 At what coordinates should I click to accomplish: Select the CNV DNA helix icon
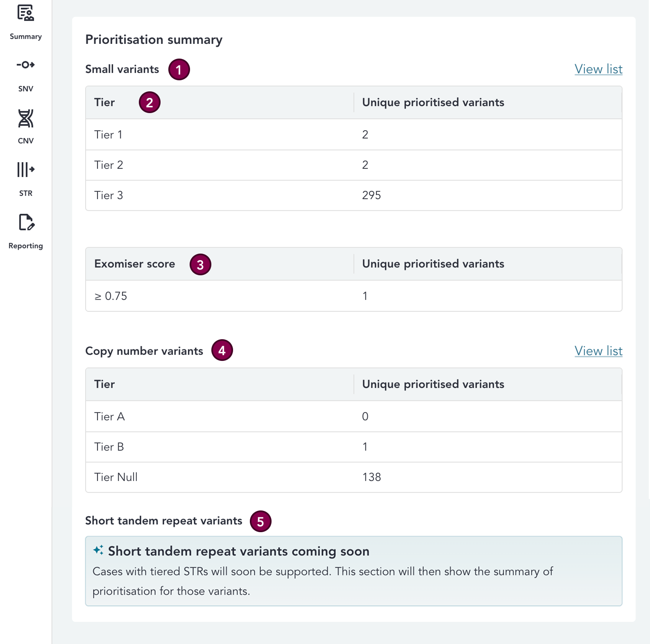[25, 118]
